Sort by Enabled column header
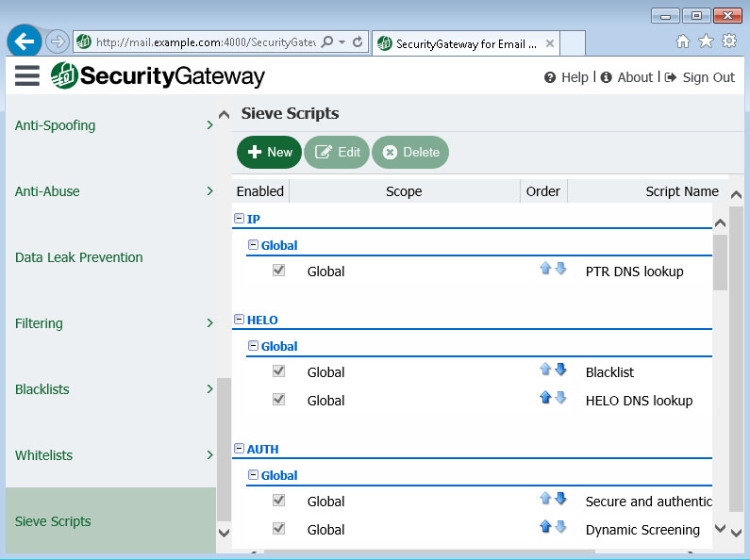 [260, 191]
